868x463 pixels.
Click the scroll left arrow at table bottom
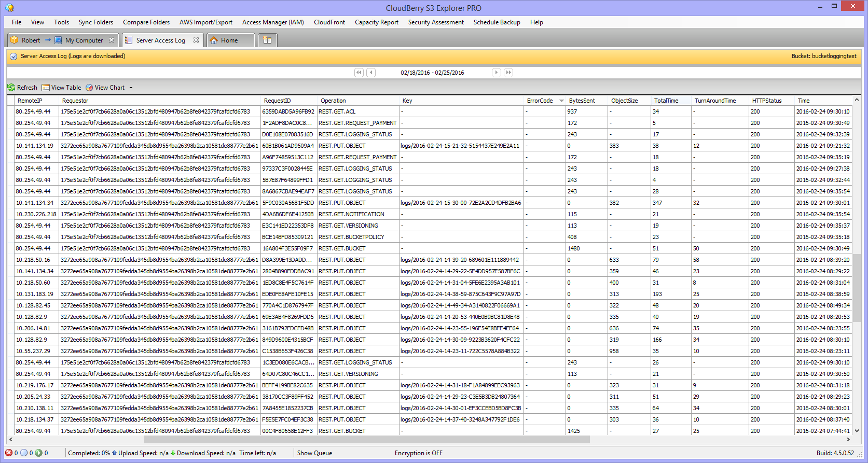pyautogui.click(x=11, y=439)
